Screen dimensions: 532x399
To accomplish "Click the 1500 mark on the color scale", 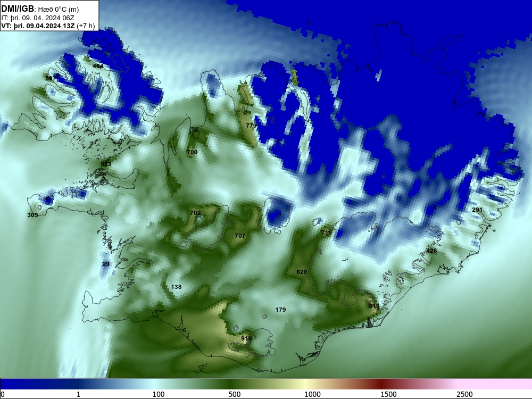I will pyautogui.click(x=388, y=394).
